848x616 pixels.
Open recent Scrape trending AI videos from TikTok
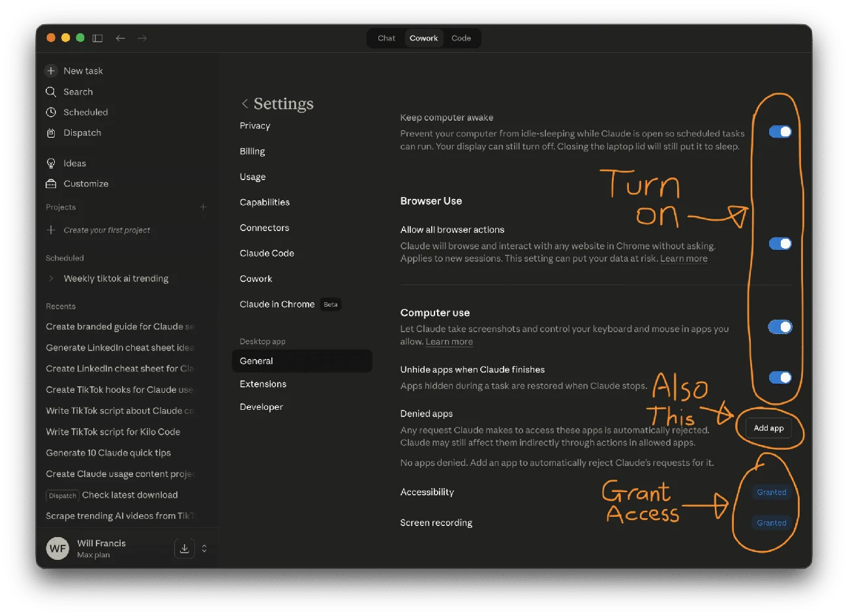[120, 516]
